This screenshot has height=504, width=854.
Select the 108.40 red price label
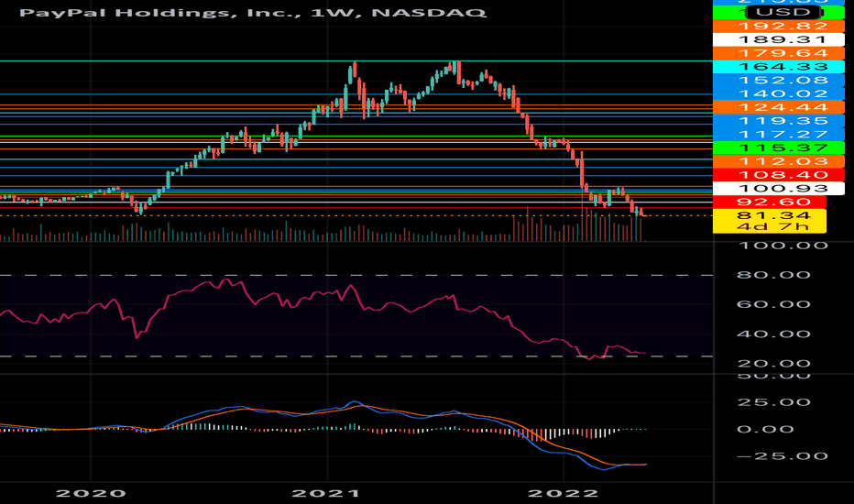tap(778, 175)
